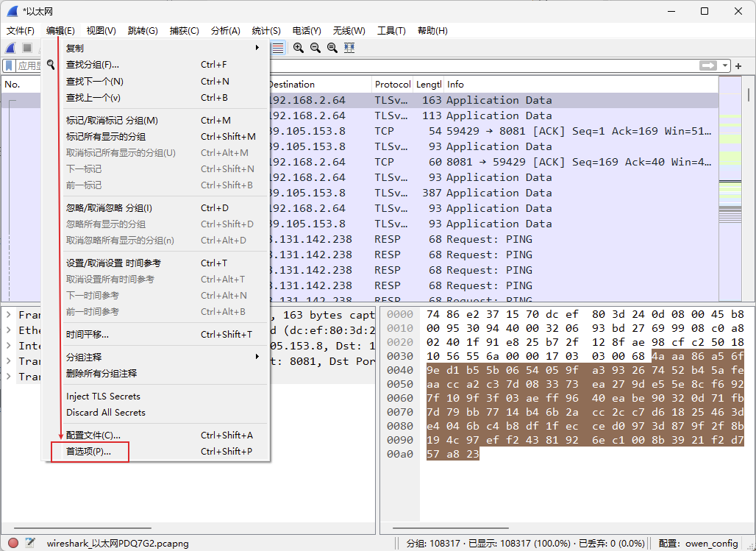756x551 pixels.
Task: Open the display filter history dropdown
Action: pyautogui.click(x=726, y=66)
